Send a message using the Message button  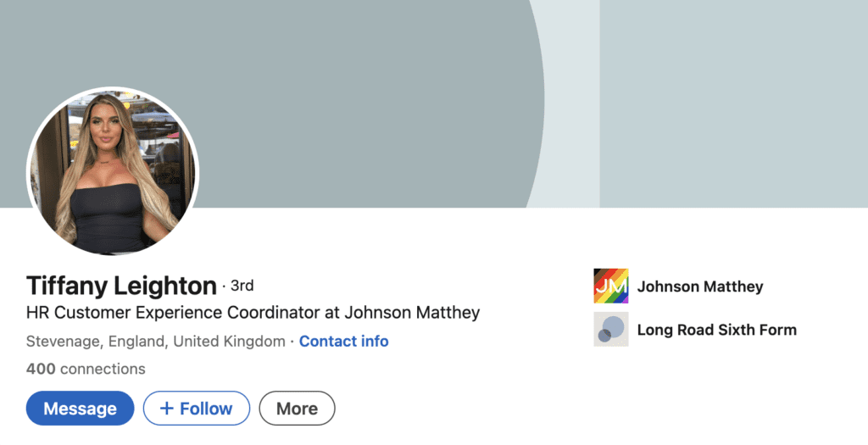coord(80,409)
